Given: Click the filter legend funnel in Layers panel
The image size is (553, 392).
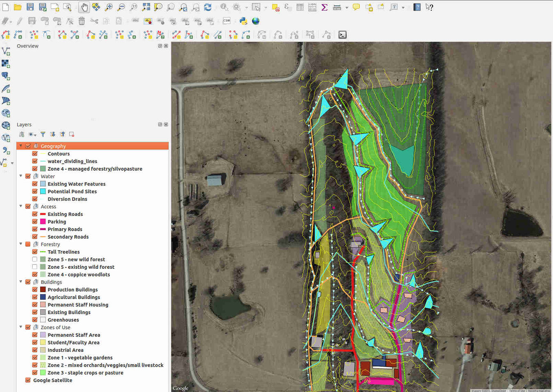Looking at the screenshot, I should 43,134.
